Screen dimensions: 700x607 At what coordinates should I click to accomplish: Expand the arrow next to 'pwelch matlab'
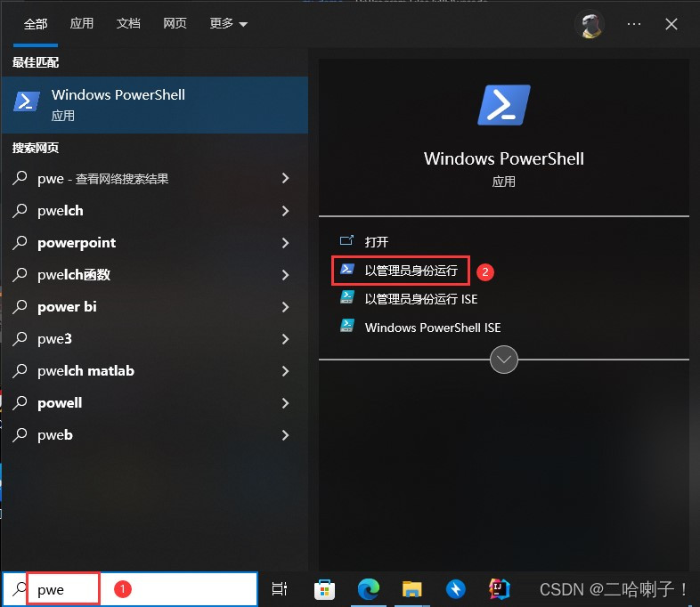pyautogui.click(x=286, y=371)
